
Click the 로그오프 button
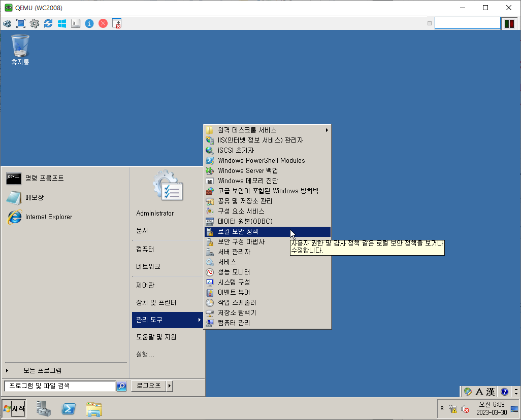pyautogui.click(x=148, y=386)
